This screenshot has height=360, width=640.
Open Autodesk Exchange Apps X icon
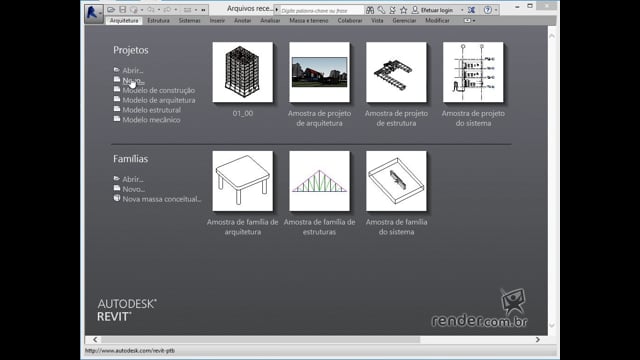pos(471,10)
